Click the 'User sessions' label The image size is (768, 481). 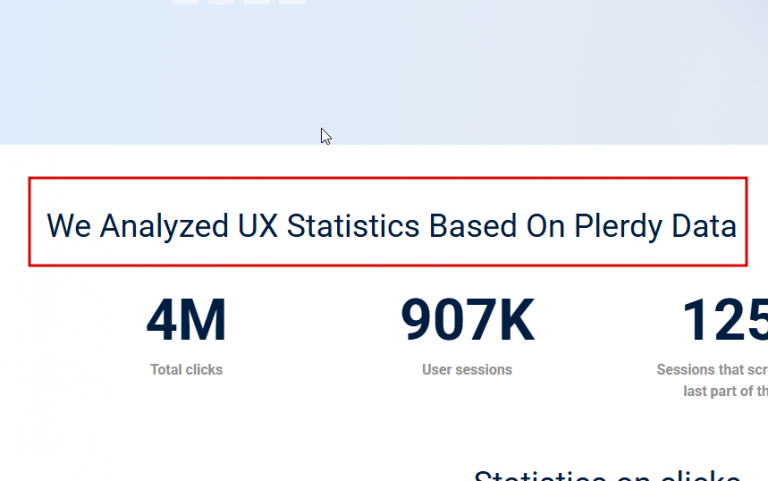coord(467,369)
